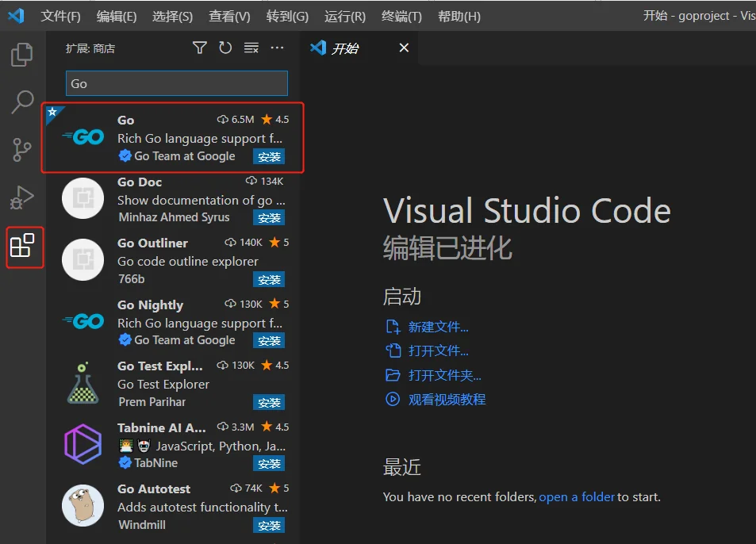
Task: Click the Go extension 4.5 star rating
Action: 274,119
